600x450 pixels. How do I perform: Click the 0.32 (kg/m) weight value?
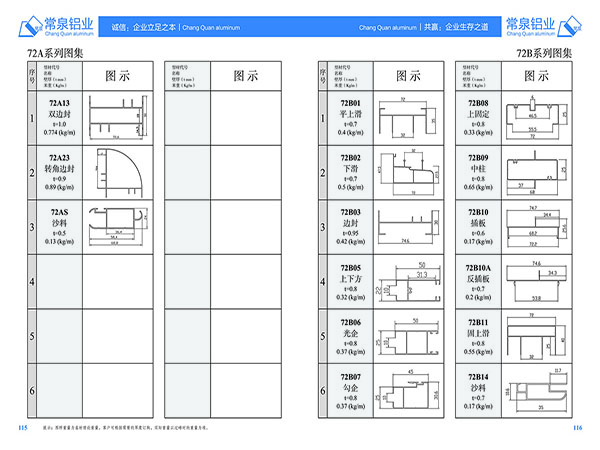click(x=351, y=297)
